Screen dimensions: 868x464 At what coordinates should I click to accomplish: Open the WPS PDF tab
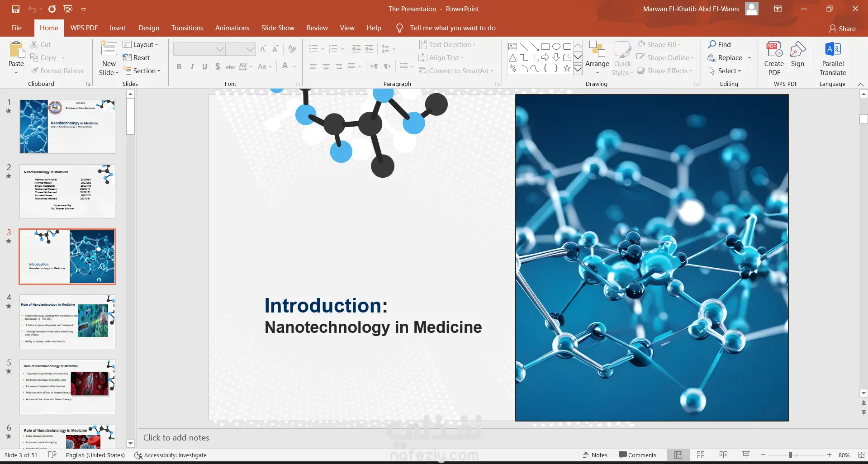coord(84,28)
